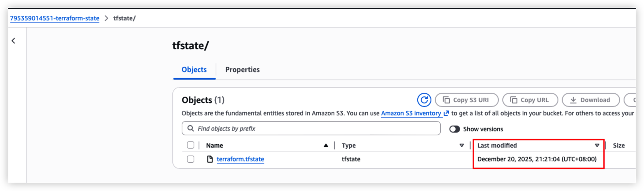644x191 pixels.
Task: Select the Objects tab
Action: tap(194, 70)
